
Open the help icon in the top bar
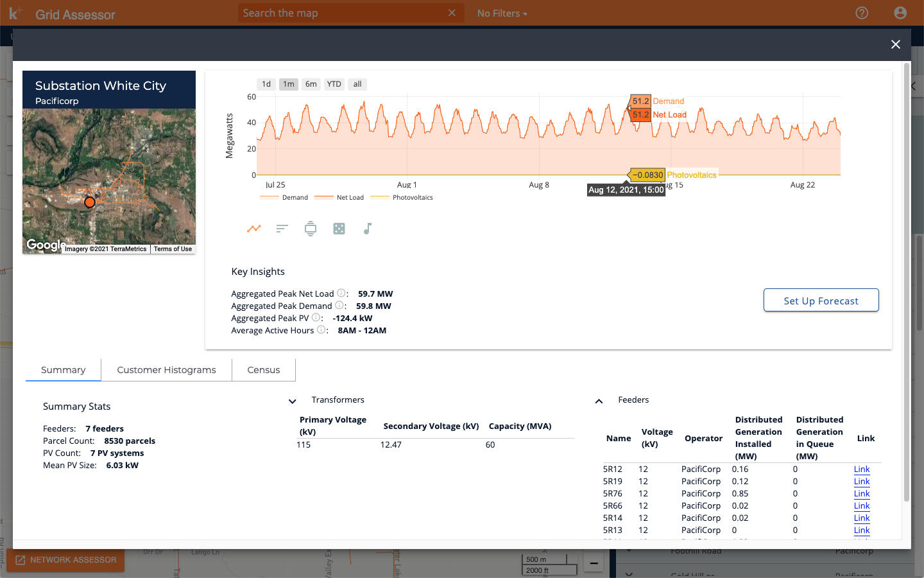point(862,13)
